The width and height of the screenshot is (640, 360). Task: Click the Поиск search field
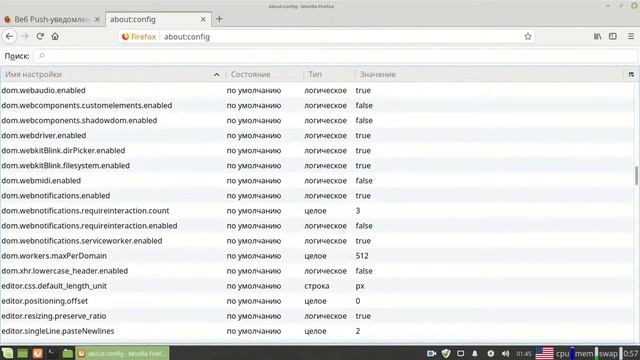coord(335,56)
